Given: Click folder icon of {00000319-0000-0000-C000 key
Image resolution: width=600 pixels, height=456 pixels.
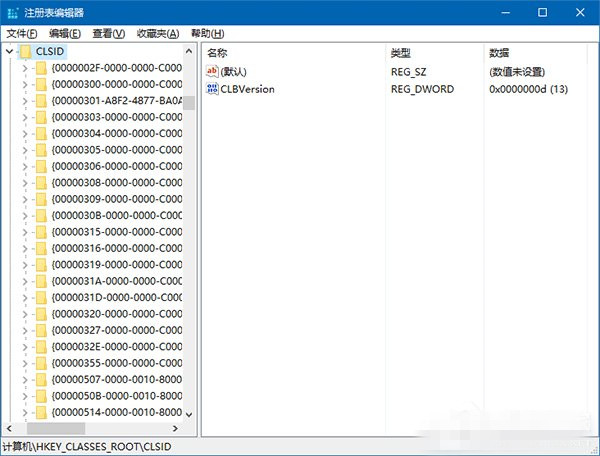Looking at the screenshot, I should tap(41, 265).
